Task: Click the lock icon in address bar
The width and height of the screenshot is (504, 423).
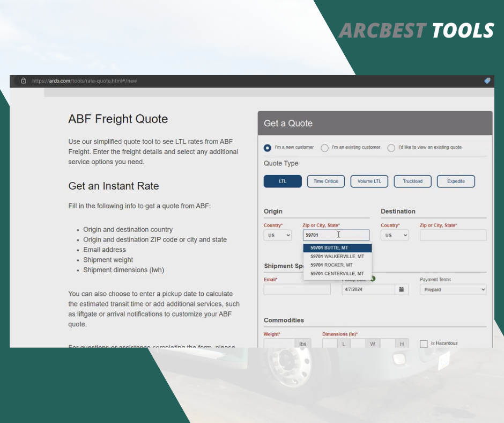Action: [x=24, y=81]
